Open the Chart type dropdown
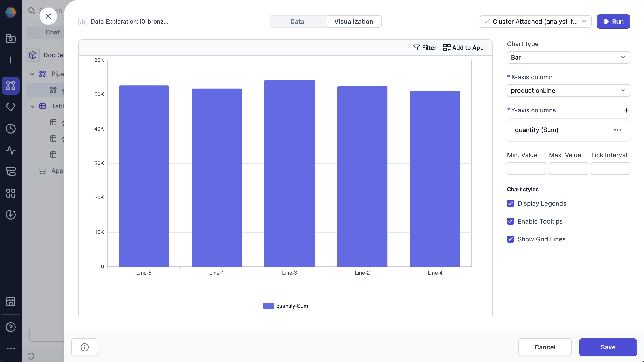This screenshot has width=644, height=362. 568,57
